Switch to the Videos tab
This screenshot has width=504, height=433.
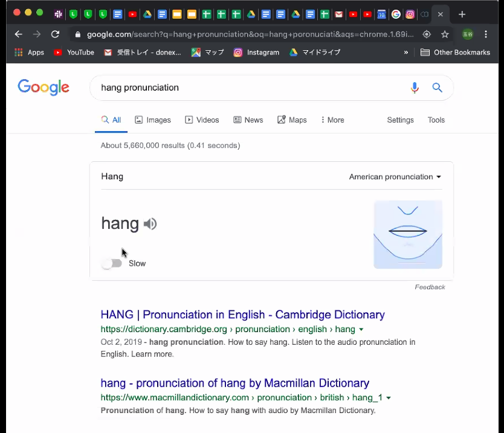click(x=202, y=120)
